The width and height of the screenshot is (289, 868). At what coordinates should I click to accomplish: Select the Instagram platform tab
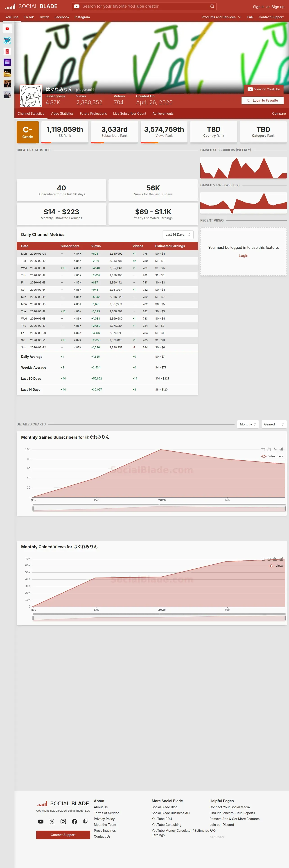82,17
